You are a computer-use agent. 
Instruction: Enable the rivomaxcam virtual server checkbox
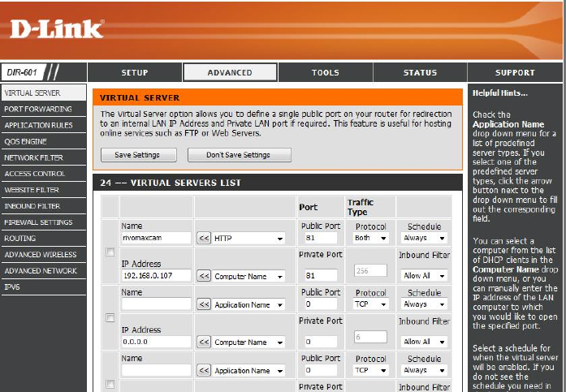110,252
